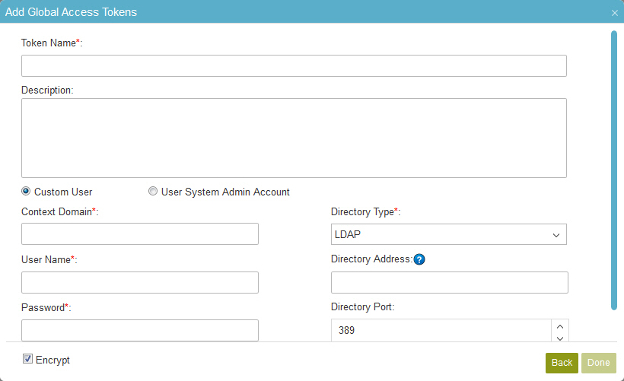Focus the Directory Address text box
624x381 pixels.
coord(449,282)
